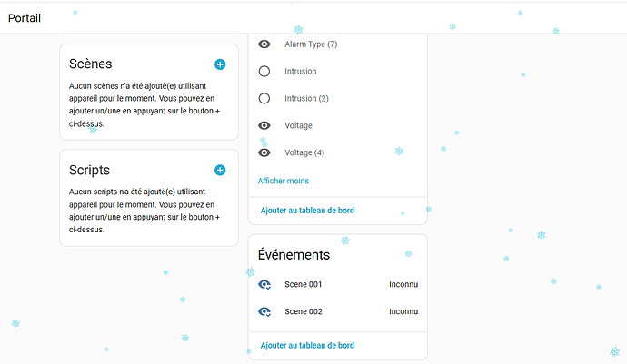Open the Intrusion (2) entity label
This screenshot has height=364, width=627.
(306, 98)
